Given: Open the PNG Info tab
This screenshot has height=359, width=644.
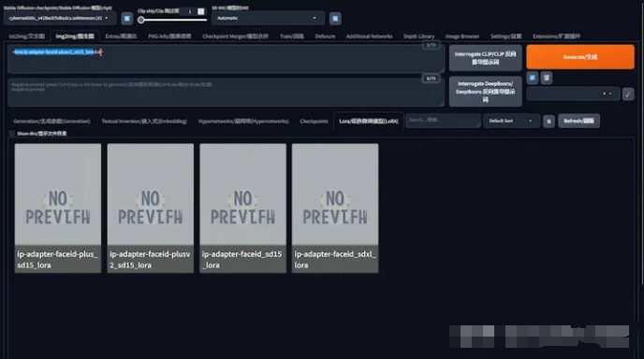Looking at the screenshot, I should pyautogui.click(x=169, y=36).
